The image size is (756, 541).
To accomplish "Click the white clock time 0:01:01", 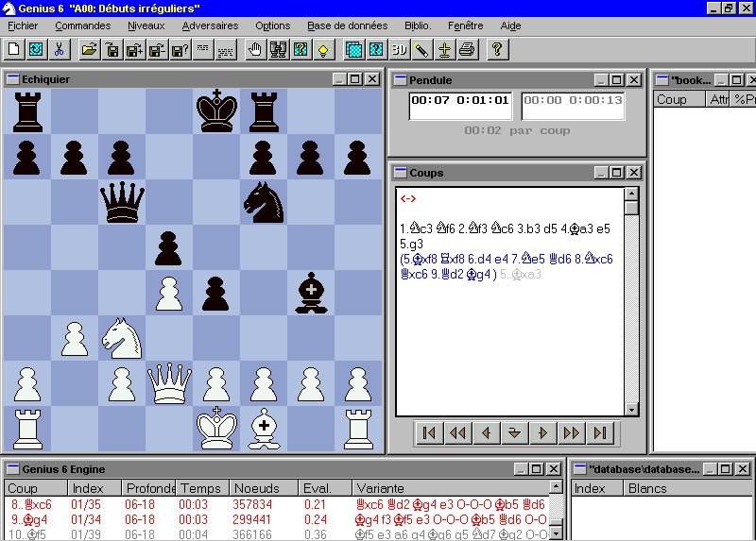I will (x=483, y=100).
